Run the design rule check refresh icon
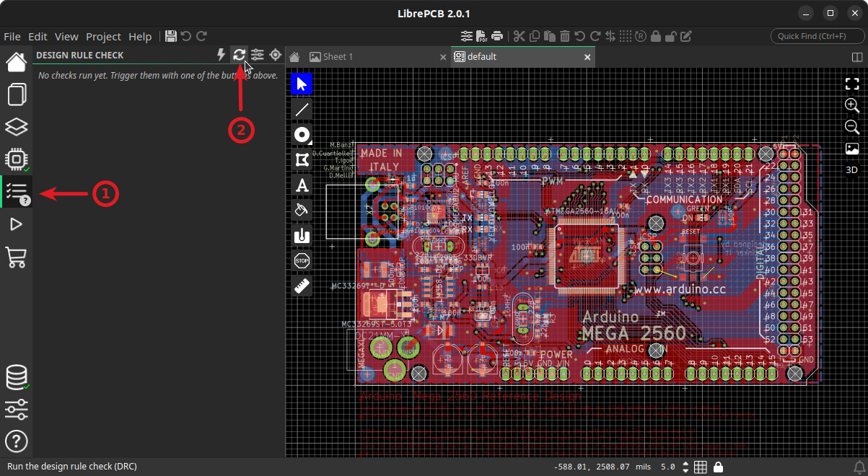Screen dimensions: 868x476 (x=239, y=55)
